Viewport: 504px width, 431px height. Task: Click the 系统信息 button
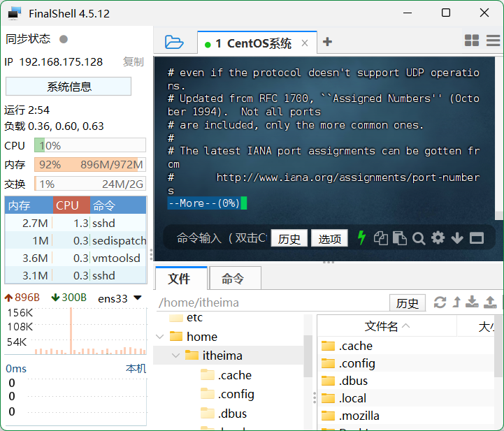pos(69,87)
